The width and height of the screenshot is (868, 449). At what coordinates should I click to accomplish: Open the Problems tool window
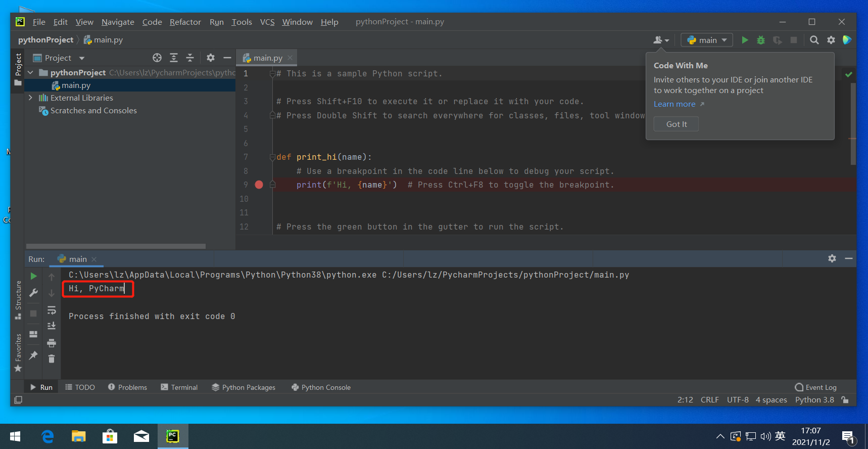(127, 387)
